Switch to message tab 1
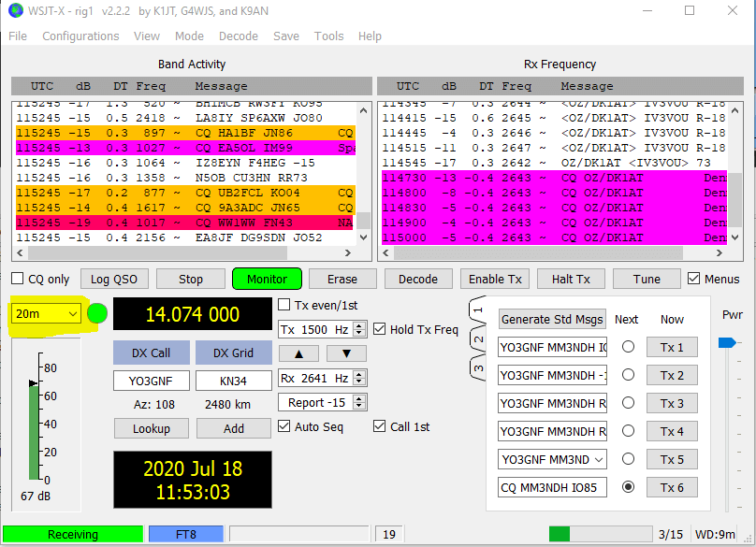756x547 pixels. click(477, 310)
